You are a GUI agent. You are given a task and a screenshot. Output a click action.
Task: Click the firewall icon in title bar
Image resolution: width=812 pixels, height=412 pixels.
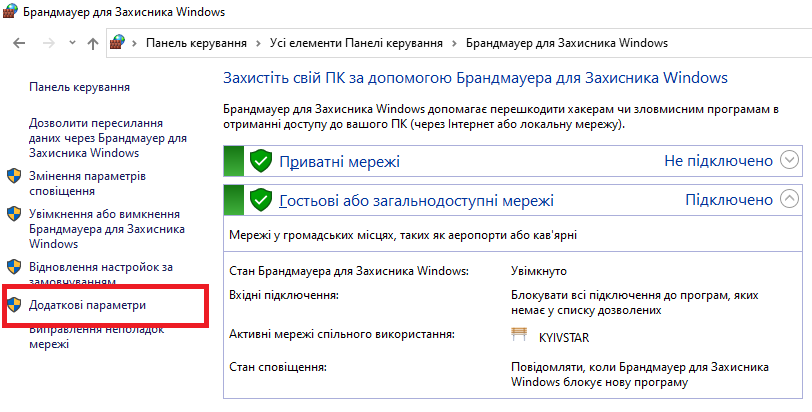(x=9, y=11)
